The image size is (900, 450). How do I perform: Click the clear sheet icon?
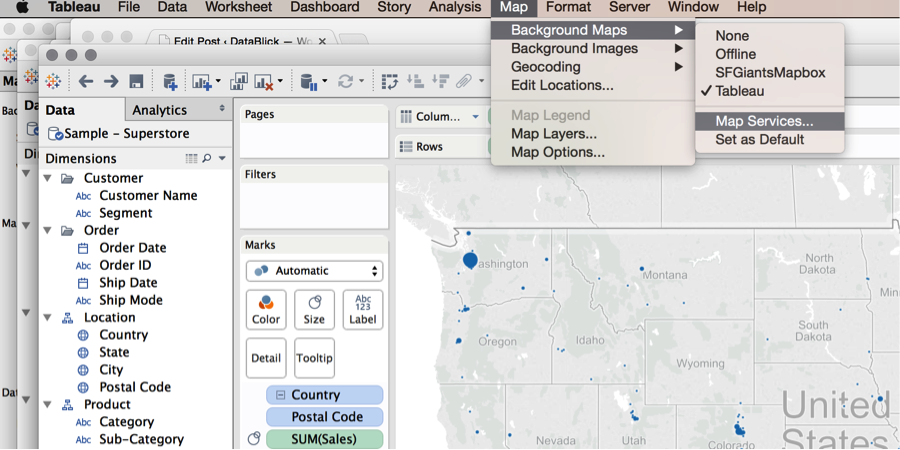click(264, 81)
